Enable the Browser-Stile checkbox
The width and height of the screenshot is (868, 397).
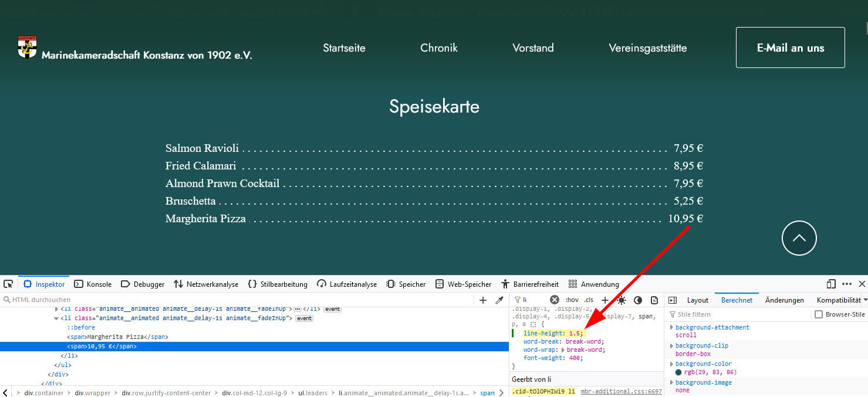click(819, 315)
